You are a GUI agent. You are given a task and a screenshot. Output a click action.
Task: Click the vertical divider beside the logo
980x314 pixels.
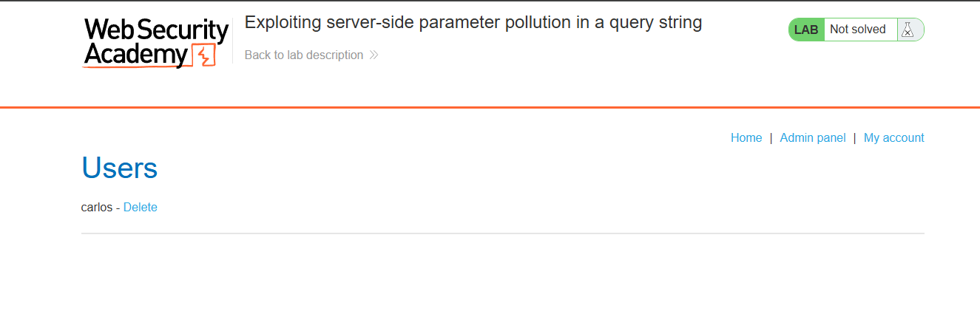pos(232,41)
